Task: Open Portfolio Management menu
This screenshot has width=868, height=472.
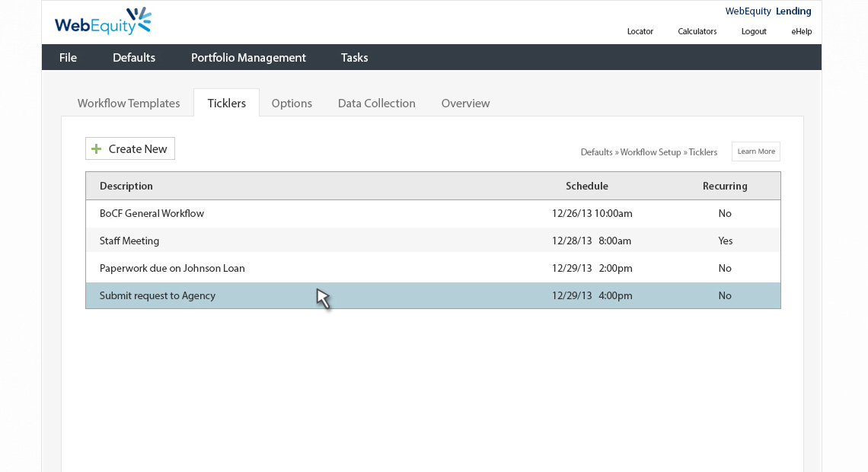Action: [248, 58]
